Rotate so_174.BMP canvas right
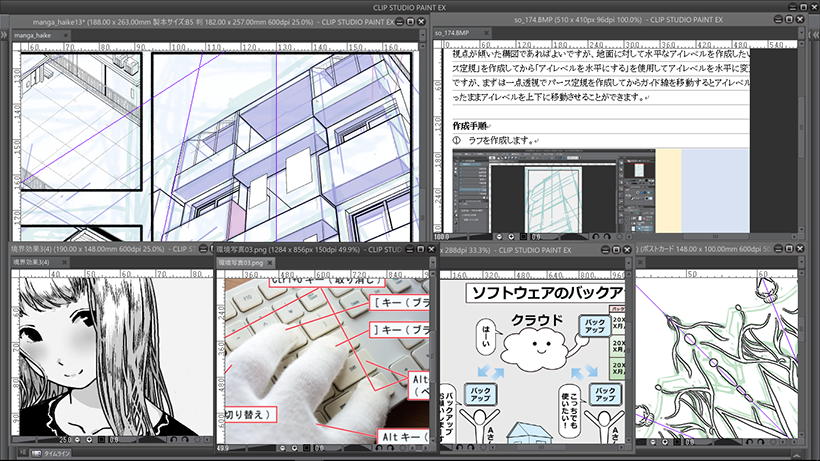 pos(607,236)
